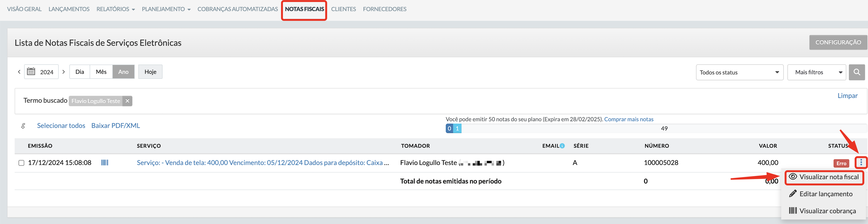Image resolution: width=868 pixels, height=224 pixels.
Task: Open the Notas Fiscais tab
Action: click(x=304, y=9)
